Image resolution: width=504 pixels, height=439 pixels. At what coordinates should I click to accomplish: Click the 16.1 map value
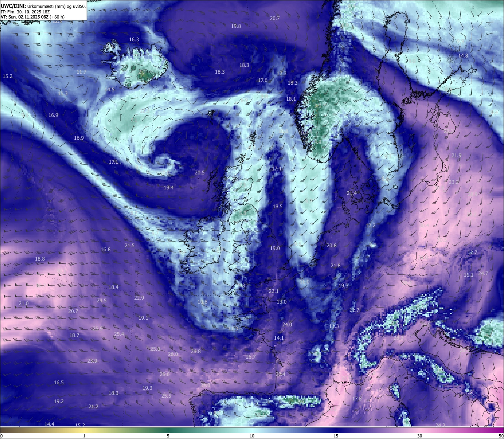pyautogui.click(x=469, y=275)
